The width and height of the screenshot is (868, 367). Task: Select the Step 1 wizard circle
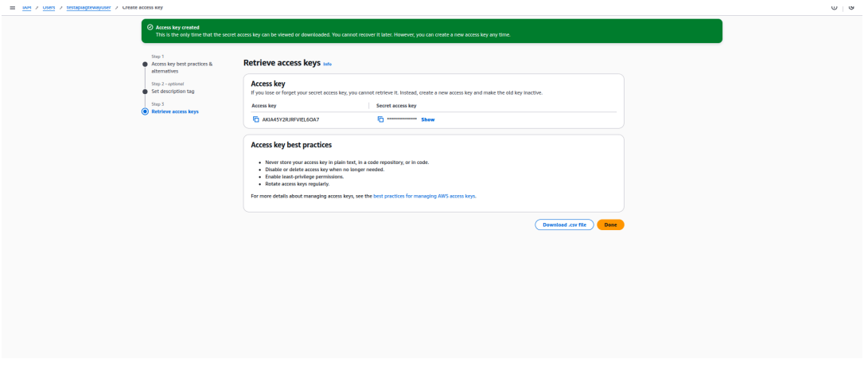click(x=144, y=64)
